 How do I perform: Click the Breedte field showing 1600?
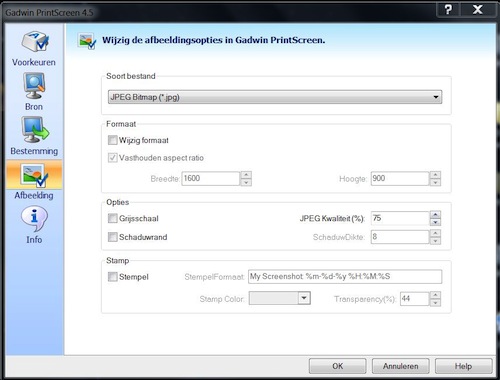click(211, 178)
